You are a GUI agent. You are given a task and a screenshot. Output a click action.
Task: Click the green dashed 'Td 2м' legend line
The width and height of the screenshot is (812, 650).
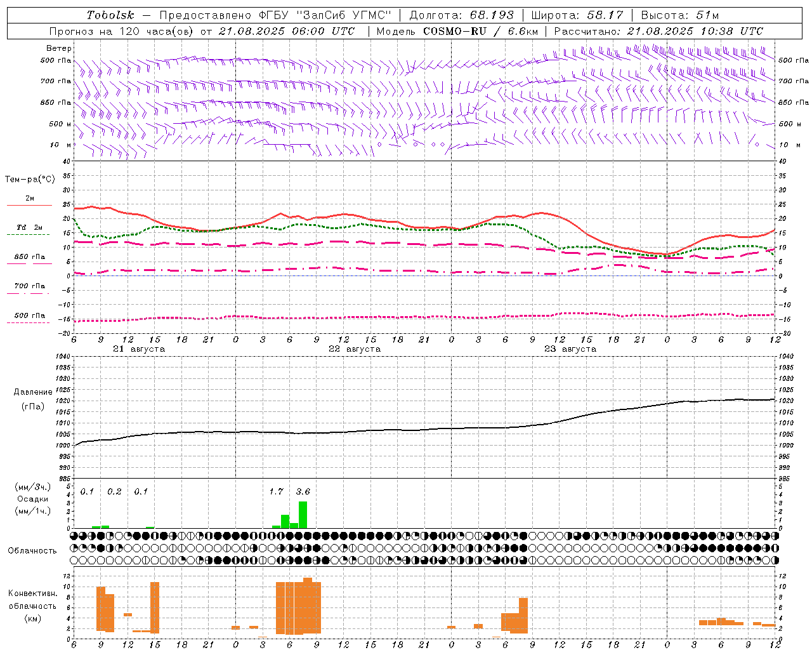tap(28, 234)
